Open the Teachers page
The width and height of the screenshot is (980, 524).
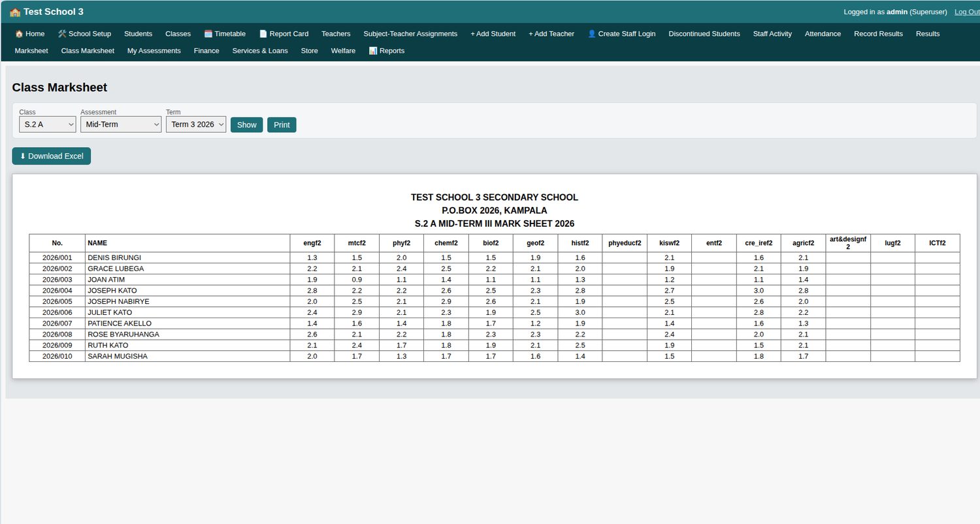(x=336, y=33)
